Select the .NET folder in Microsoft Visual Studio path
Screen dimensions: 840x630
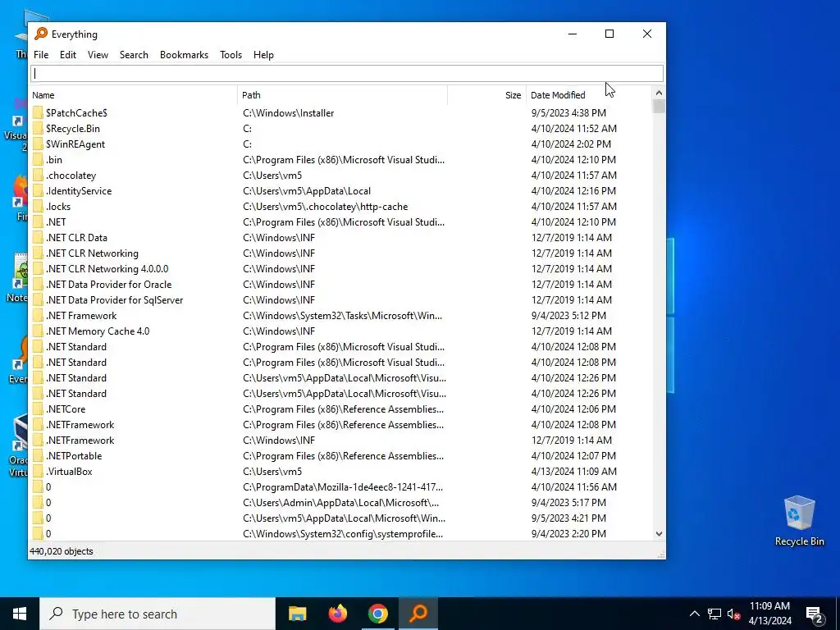click(x=56, y=221)
